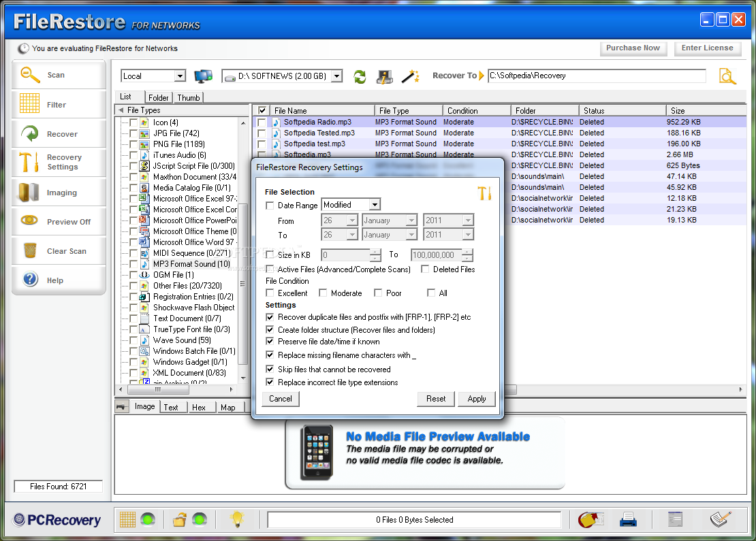Open the From year 2011 dropdown

[468, 220]
